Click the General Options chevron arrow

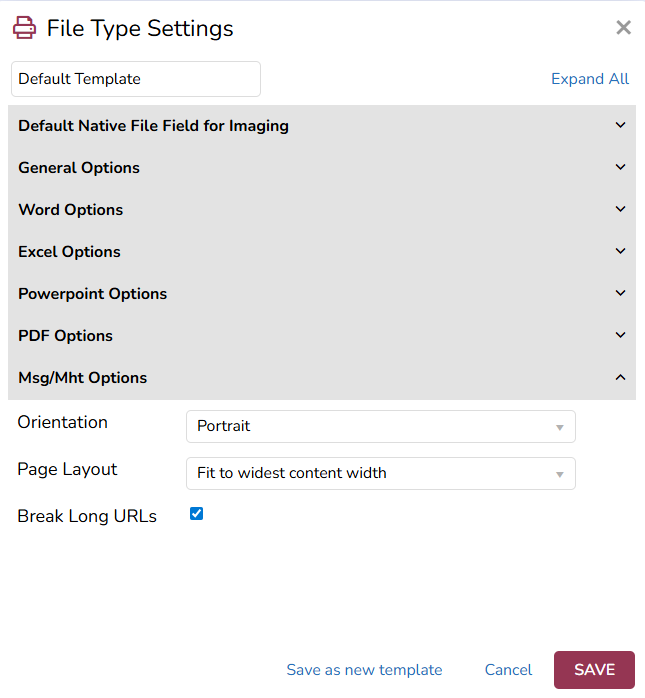(x=621, y=167)
